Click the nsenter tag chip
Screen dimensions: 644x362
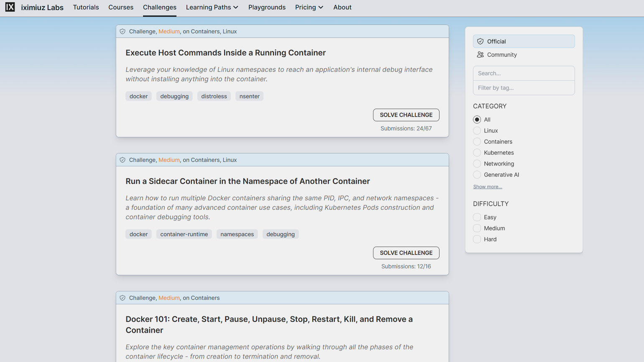tap(249, 97)
